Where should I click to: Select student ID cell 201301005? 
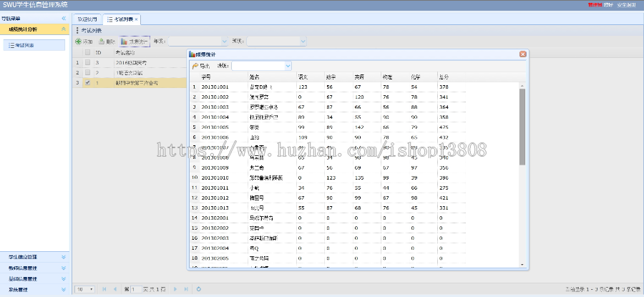pos(215,127)
